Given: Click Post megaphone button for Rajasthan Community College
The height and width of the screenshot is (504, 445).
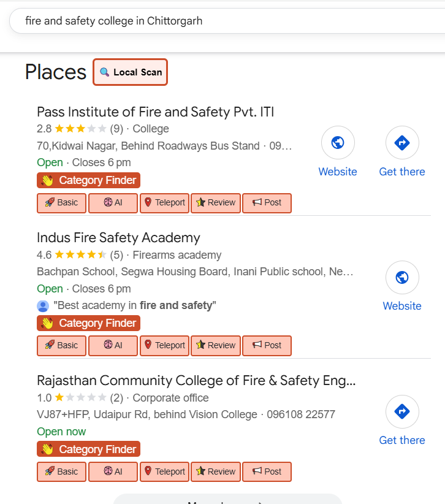Looking at the screenshot, I should tap(267, 472).
